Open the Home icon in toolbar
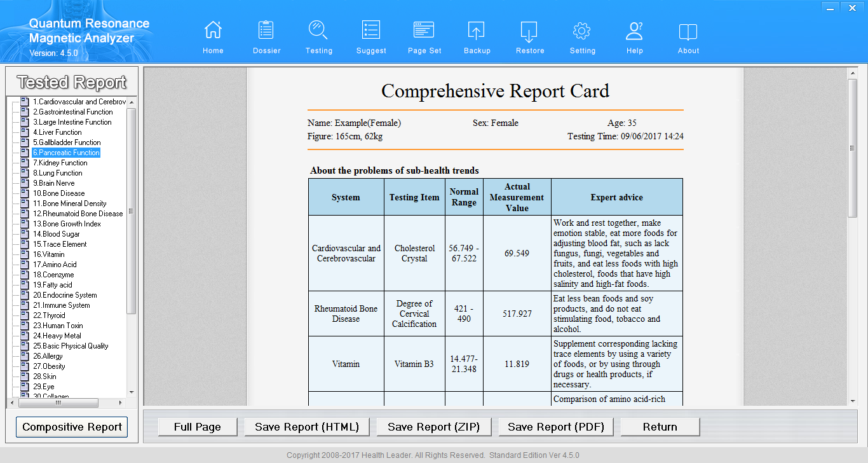Screen dimensions: 868x463 pos(213,30)
